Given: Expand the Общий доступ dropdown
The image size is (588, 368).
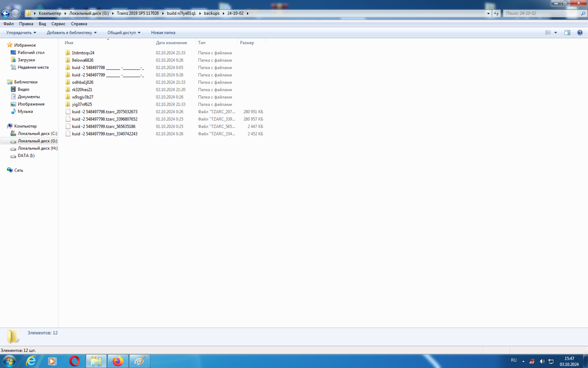Looking at the screenshot, I should [124, 33].
